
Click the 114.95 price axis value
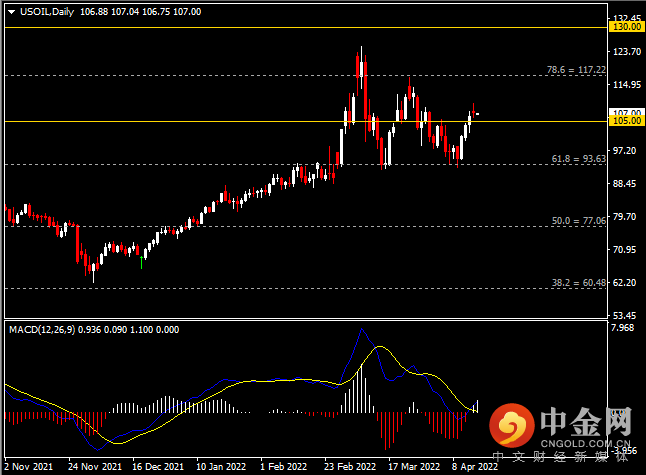[x=627, y=84]
